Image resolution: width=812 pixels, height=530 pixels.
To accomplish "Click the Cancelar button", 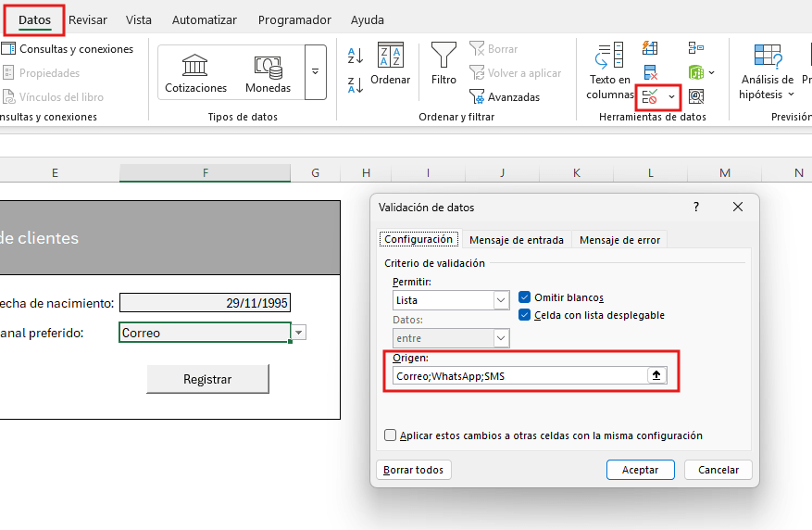I will click(x=718, y=470).
